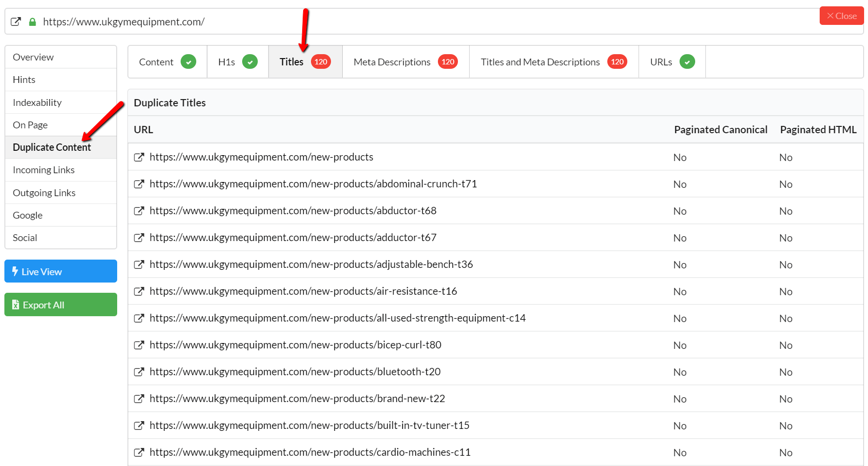
Task: Click Paginated HTML 'No' in bluetooth-t20 row
Action: tap(785, 372)
